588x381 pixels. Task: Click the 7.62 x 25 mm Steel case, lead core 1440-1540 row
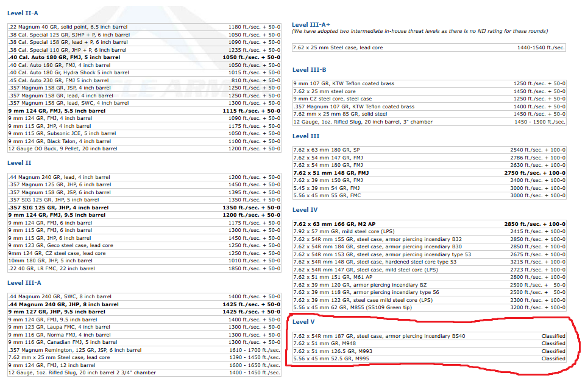pyautogui.click(x=429, y=47)
